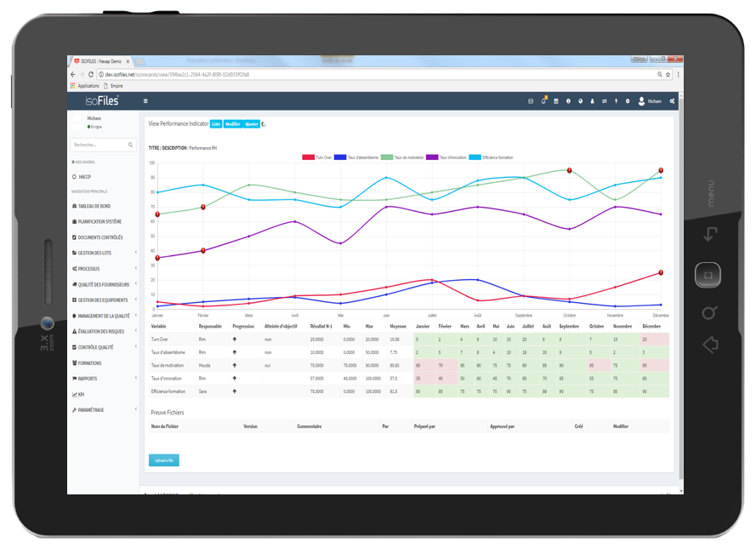
Task: Click the exchange arrows icon in header
Action: pos(604,101)
